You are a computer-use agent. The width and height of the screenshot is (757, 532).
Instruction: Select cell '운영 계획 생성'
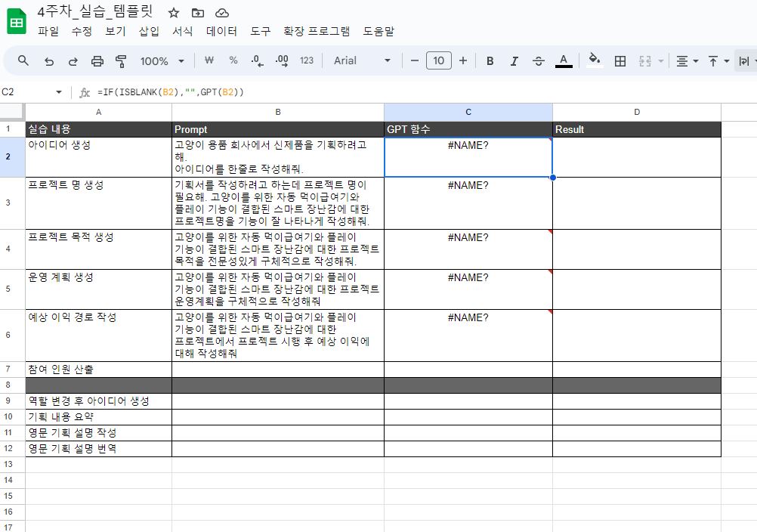[98, 289]
